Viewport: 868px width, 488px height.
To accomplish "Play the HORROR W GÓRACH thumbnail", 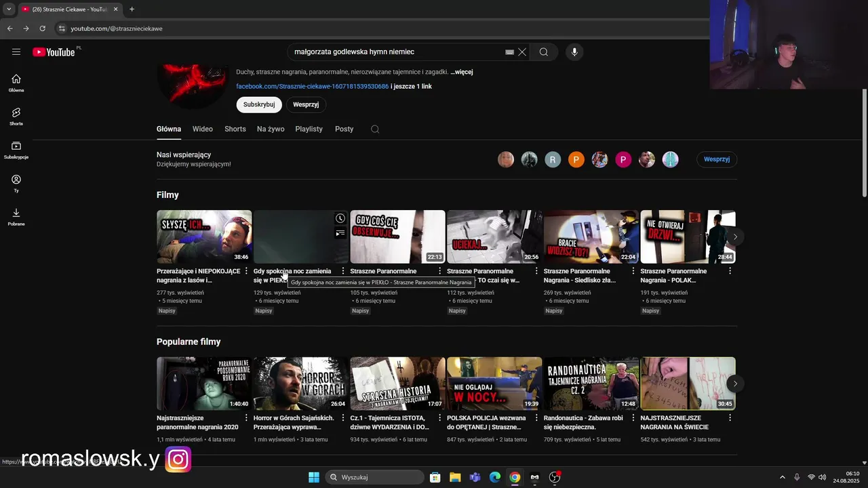I will [301, 384].
